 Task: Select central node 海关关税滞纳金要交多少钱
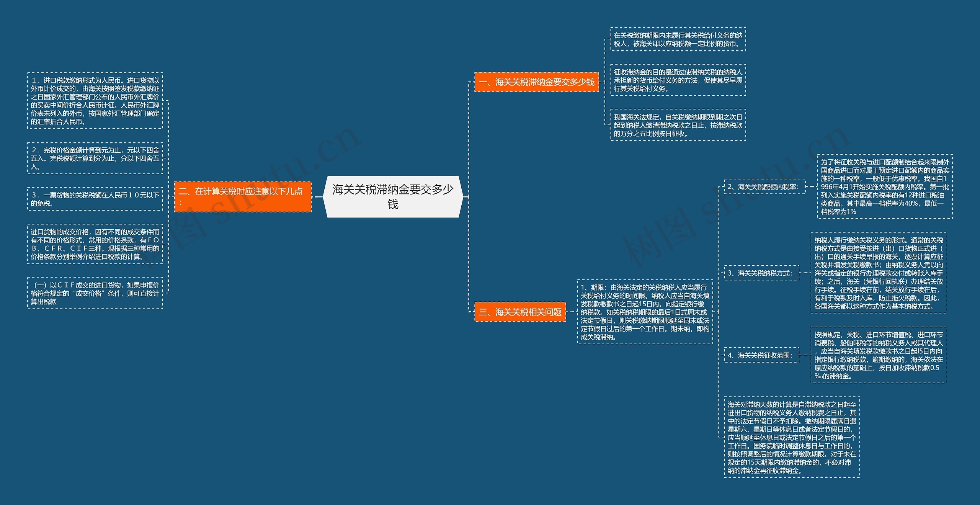[x=393, y=197]
